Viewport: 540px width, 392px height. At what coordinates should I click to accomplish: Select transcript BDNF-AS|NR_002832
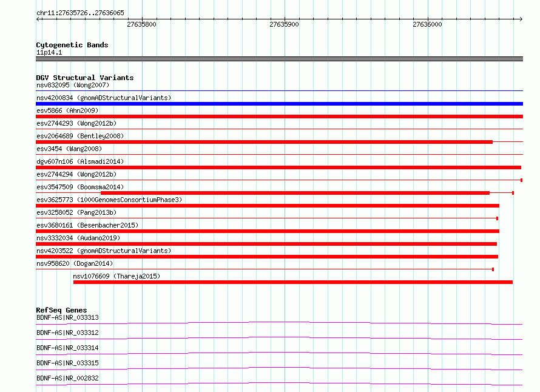[67, 378]
